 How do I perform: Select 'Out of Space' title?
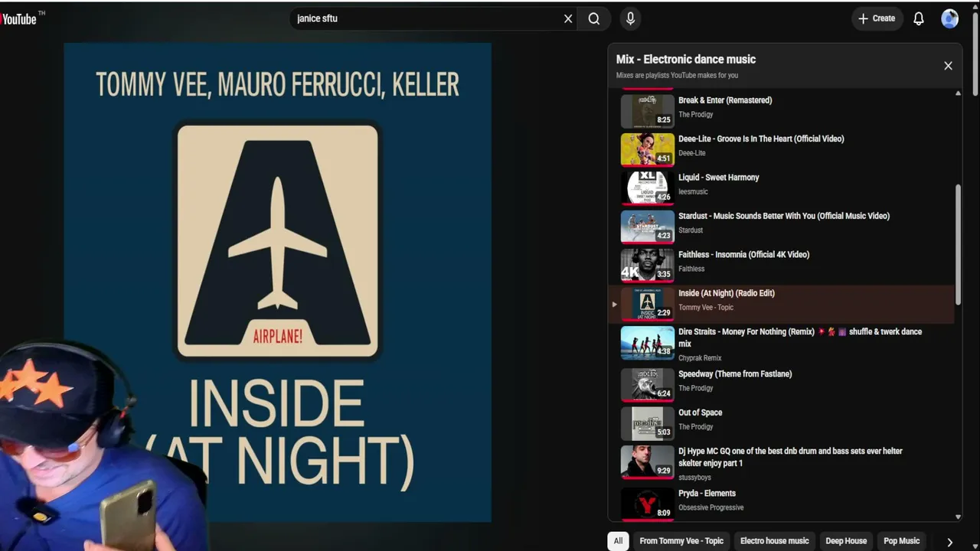tap(701, 412)
